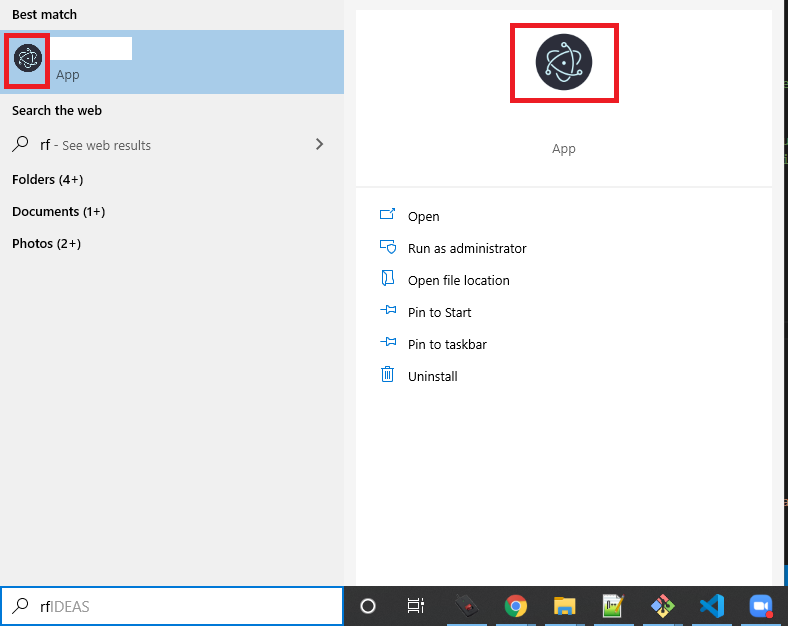
Task: Click the magnifier icon beside rf web result
Action: point(20,144)
